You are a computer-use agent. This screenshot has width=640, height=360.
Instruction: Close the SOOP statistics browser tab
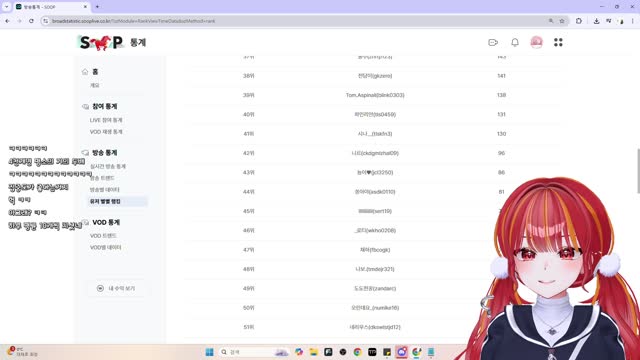(85, 7)
